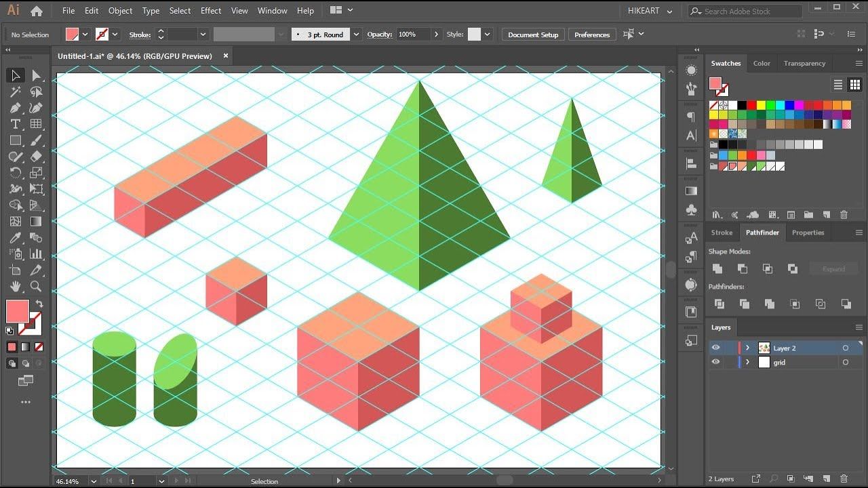Select the Direct Selection tool
Image resolution: width=868 pixels, height=488 pixels.
click(36, 75)
